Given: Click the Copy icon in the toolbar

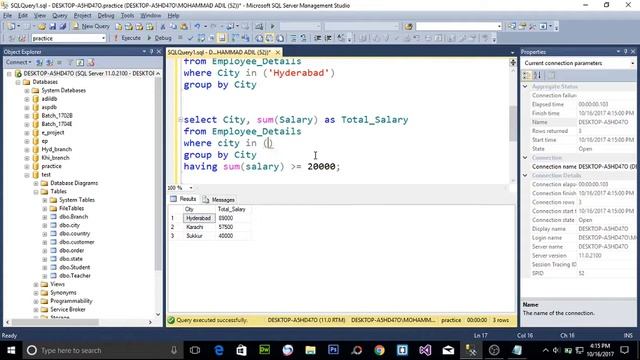Looking at the screenshot, I should coord(173,27).
